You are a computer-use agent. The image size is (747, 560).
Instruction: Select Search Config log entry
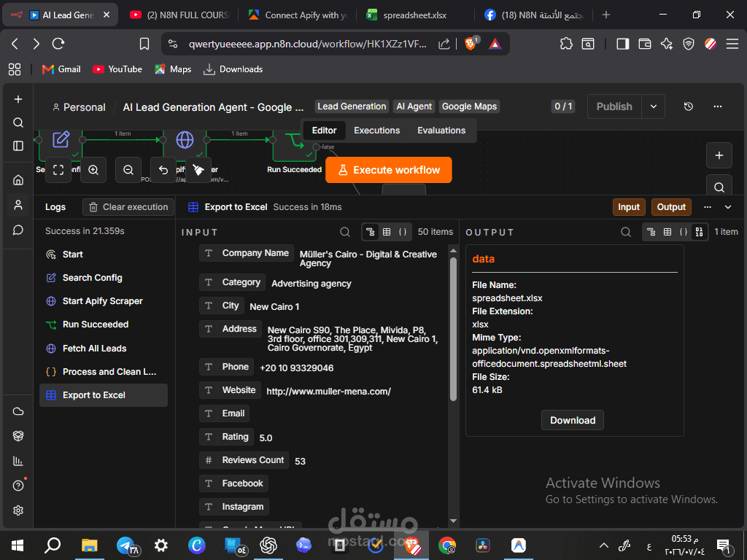point(104,278)
